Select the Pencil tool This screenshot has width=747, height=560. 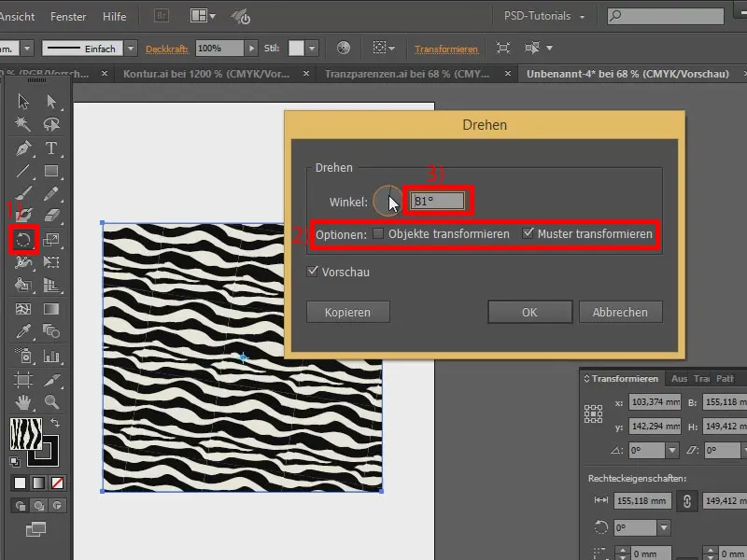click(x=51, y=193)
